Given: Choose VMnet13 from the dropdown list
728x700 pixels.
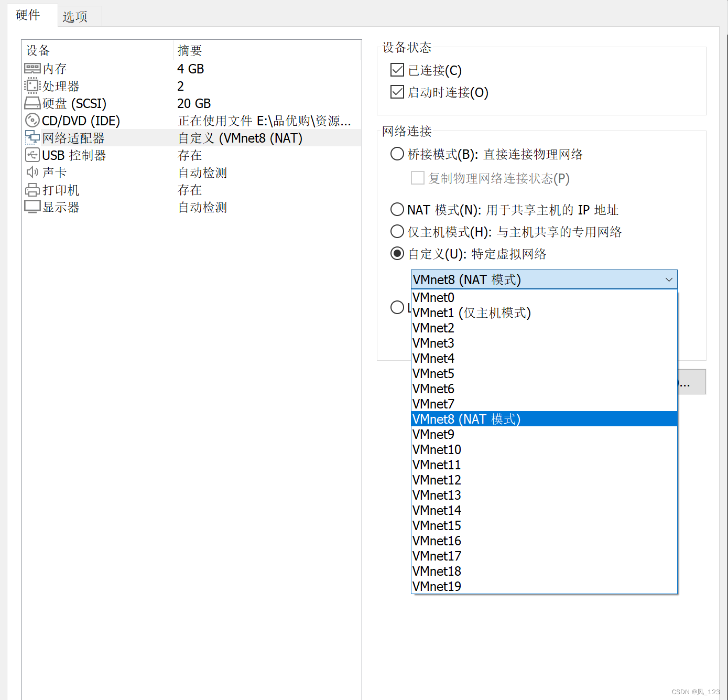Looking at the screenshot, I should [x=544, y=495].
